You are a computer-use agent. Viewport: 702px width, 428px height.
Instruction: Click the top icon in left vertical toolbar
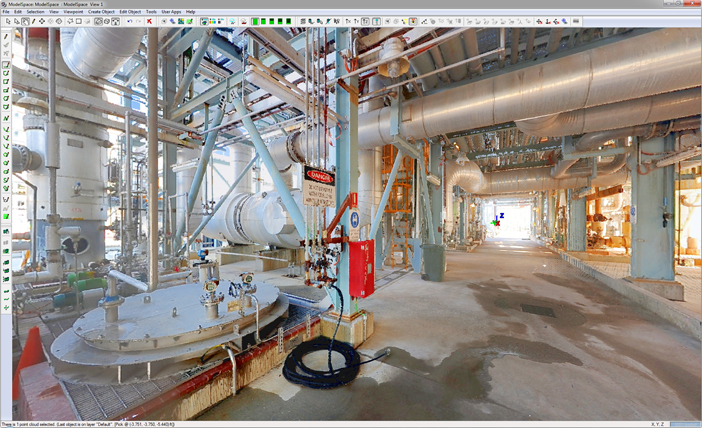[6, 36]
